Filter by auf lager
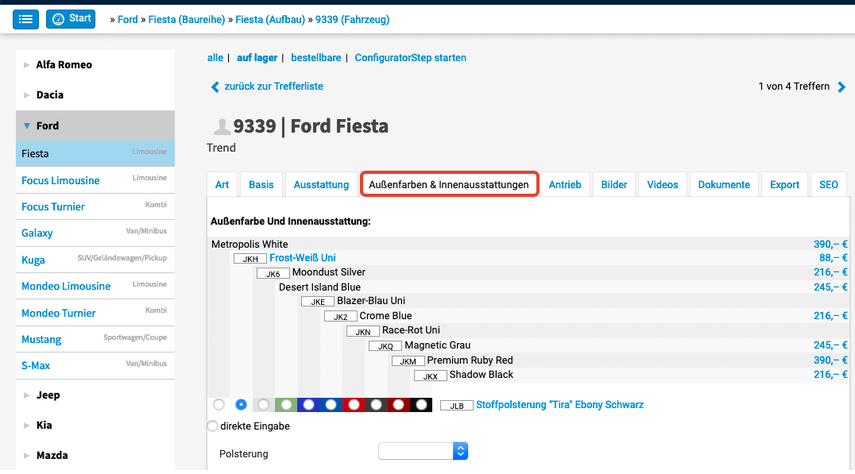855x474 pixels. click(257, 58)
